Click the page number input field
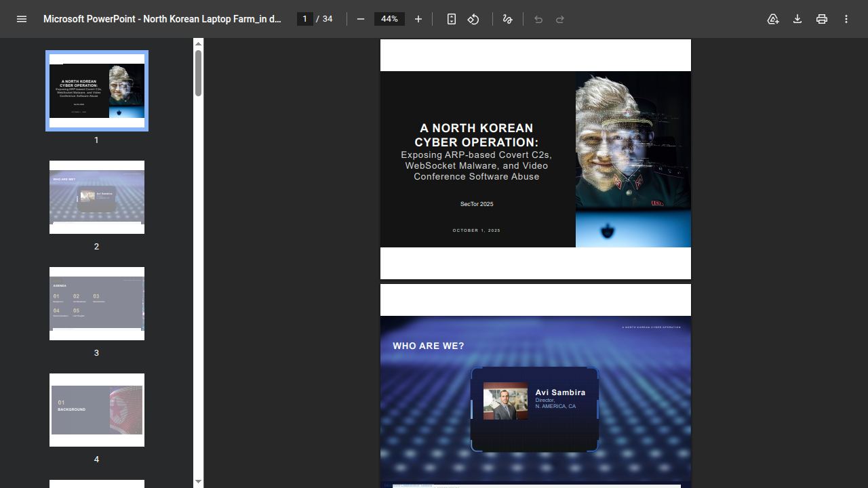 click(305, 19)
